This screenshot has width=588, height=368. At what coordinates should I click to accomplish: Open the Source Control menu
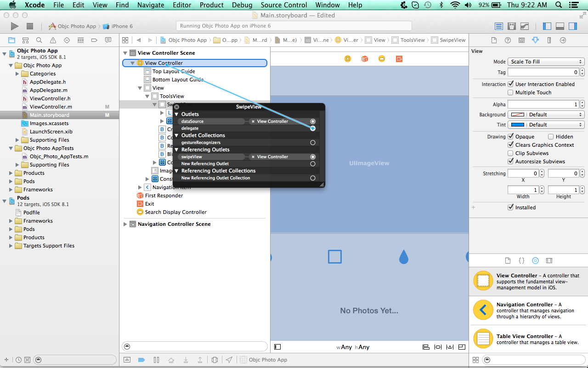284,5
